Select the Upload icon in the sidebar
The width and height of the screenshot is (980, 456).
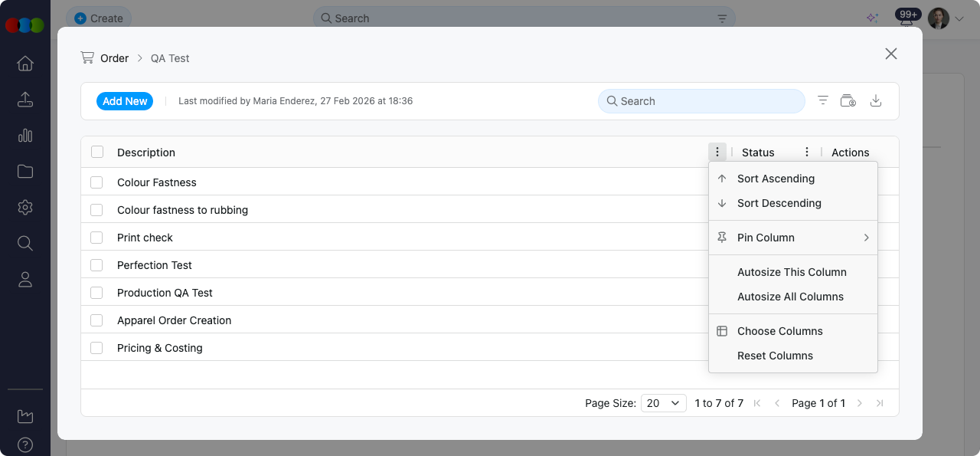coord(24,99)
